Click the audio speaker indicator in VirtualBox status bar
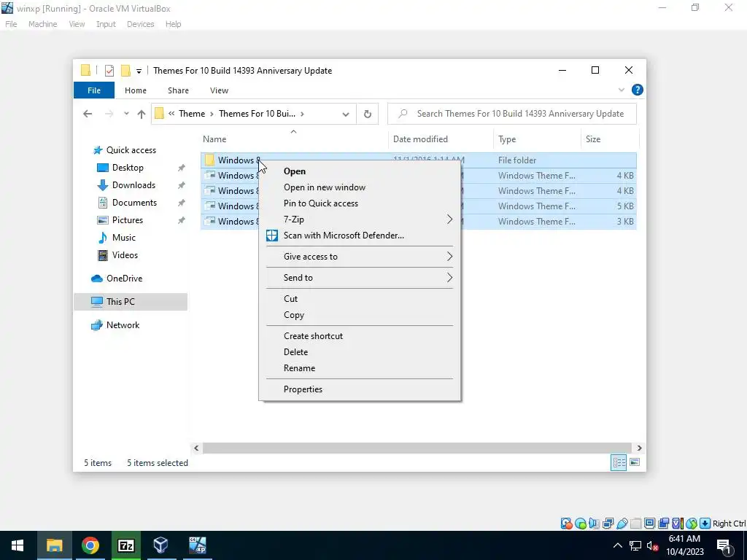Image resolution: width=747 pixels, height=560 pixels. point(594,524)
